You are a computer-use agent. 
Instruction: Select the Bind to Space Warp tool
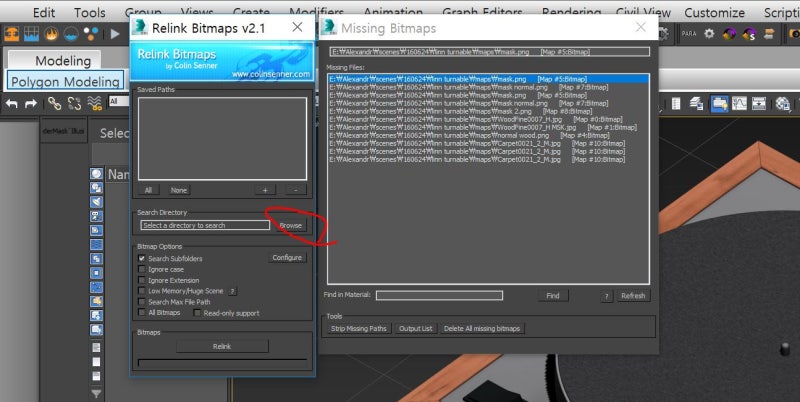click(x=95, y=104)
